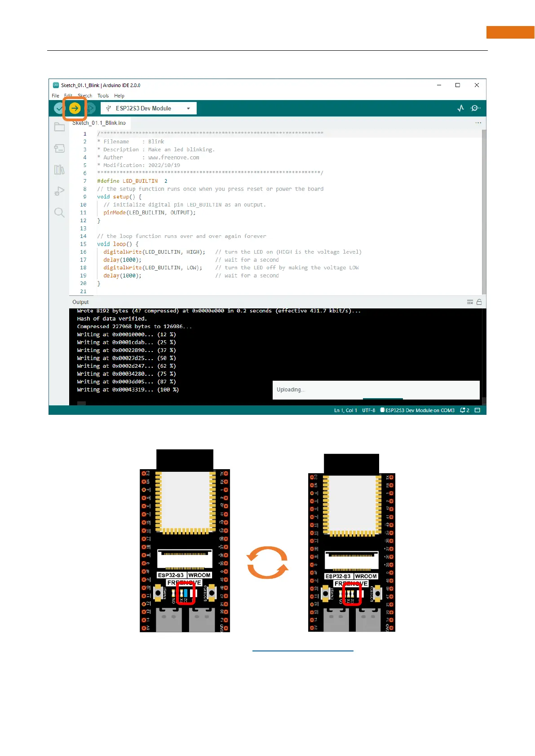Viewport: 535px width, 756px height.
Task: Click the Ln 1, Col 1 status indicator
Action: 345,410
